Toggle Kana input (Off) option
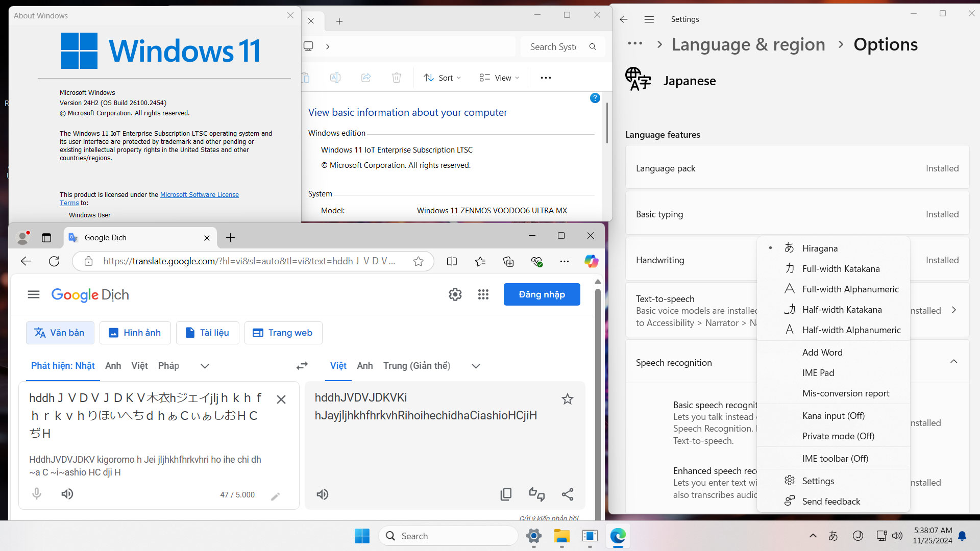This screenshot has height=551, width=980. click(x=833, y=416)
